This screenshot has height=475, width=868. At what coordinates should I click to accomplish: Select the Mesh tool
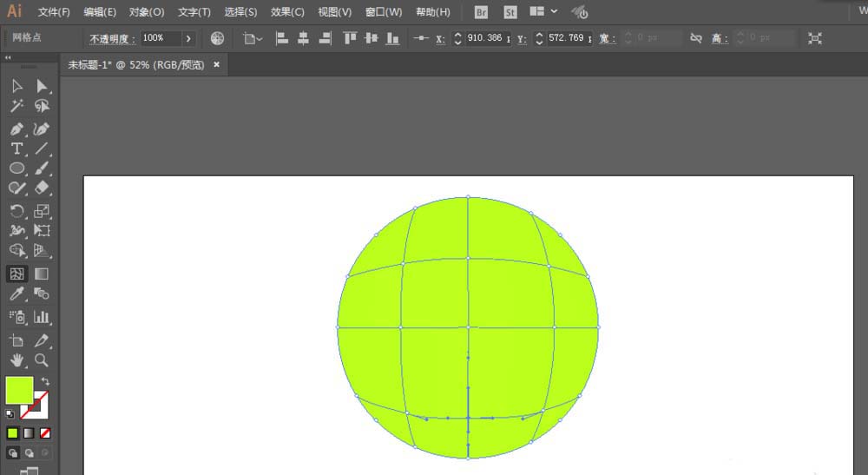tap(16, 274)
